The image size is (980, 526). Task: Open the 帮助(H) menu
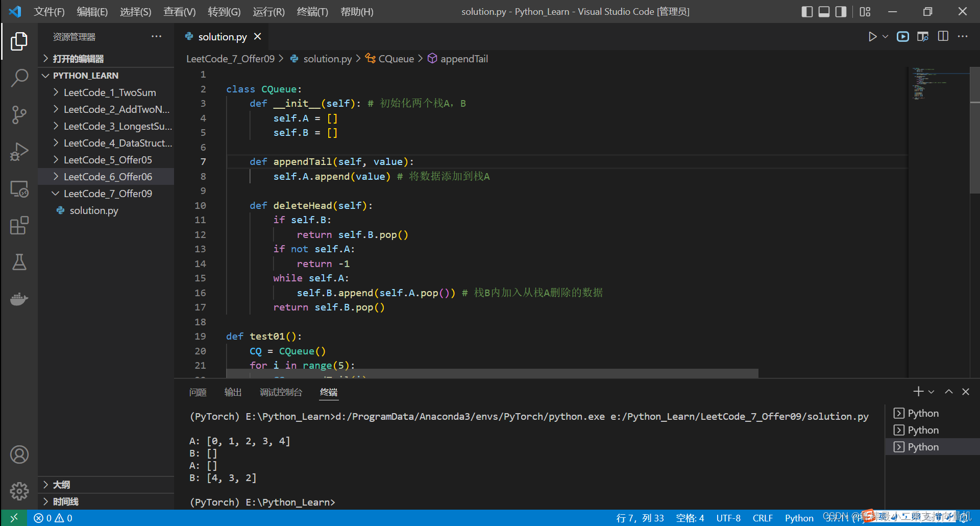(x=357, y=12)
